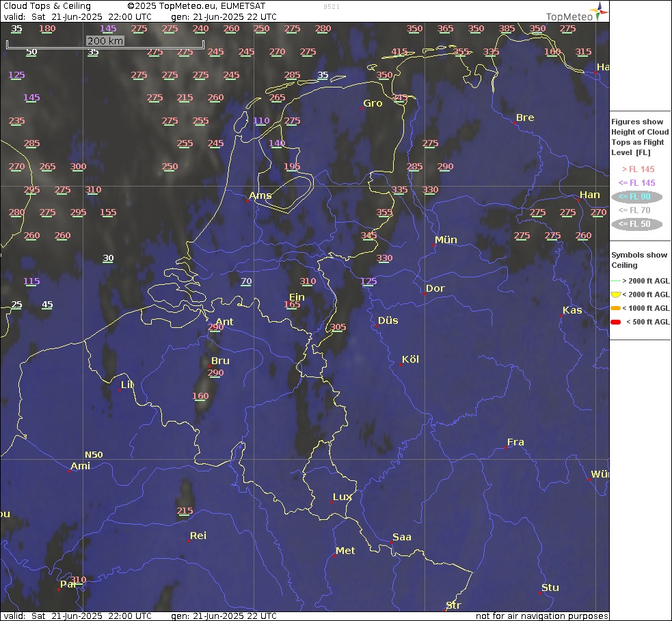Image resolution: width=672 pixels, height=621 pixels.
Task: Click the white 45 cloud top value
Action: click(x=47, y=305)
